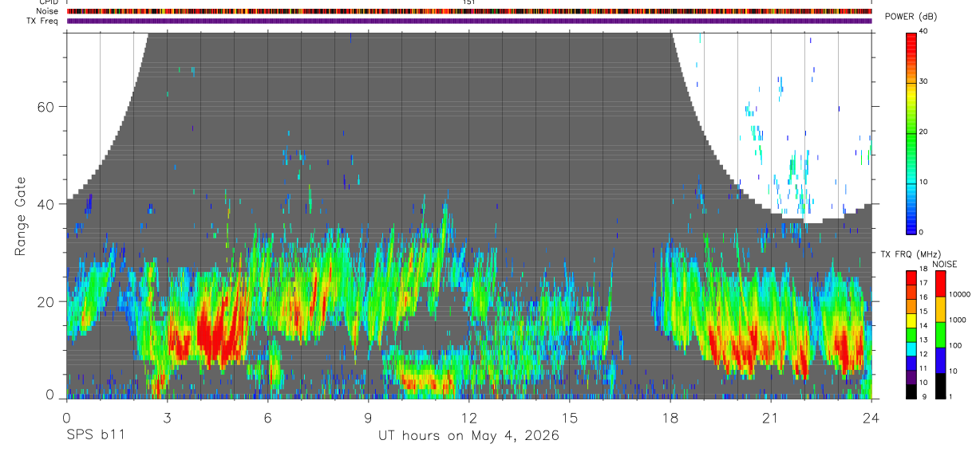Select the 12 UT hour axis tick
The width and height of the screenshot is (980, 452).
(x=469, y=417)
